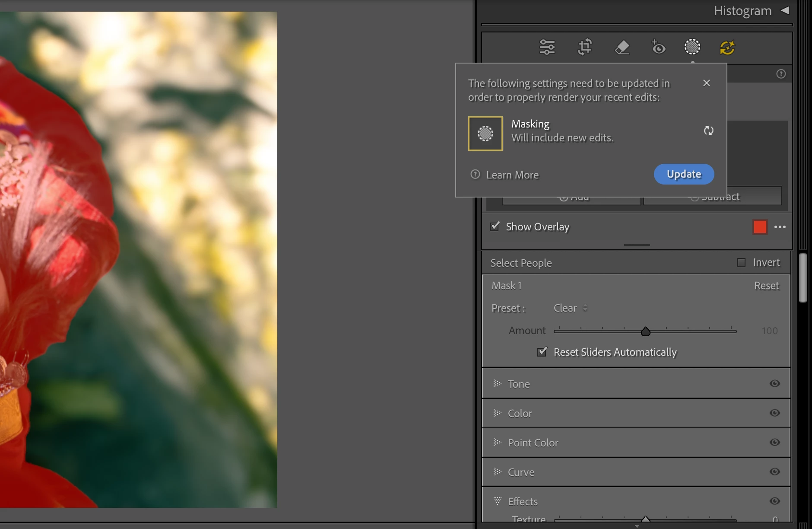Open the Learn More link
Image resolution: width=812 pixels, height=529 pixels.
pyautogui.click(x=512, y=175)
